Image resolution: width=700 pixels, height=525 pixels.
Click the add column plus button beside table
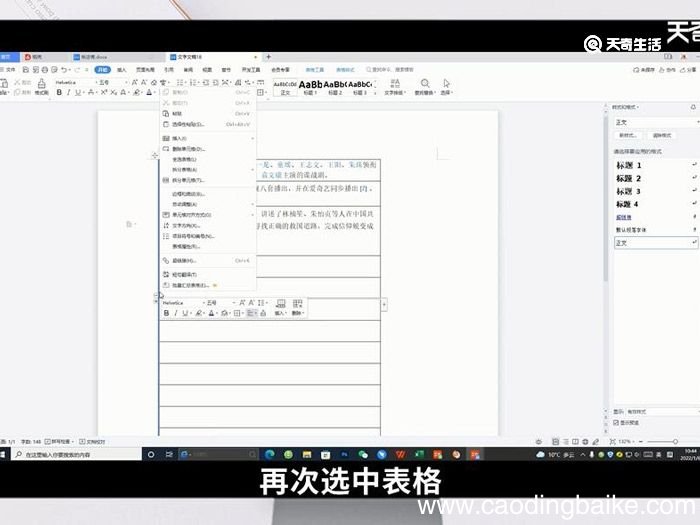[384, 305]
